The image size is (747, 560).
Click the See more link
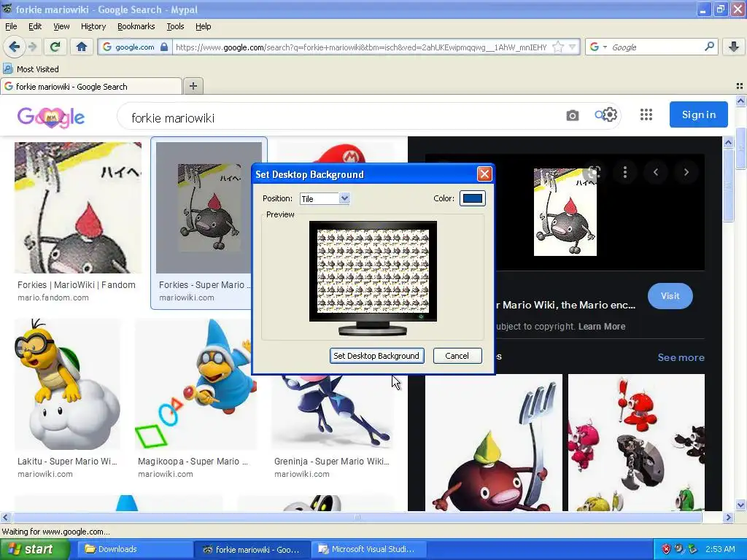[x=681, y=357]
